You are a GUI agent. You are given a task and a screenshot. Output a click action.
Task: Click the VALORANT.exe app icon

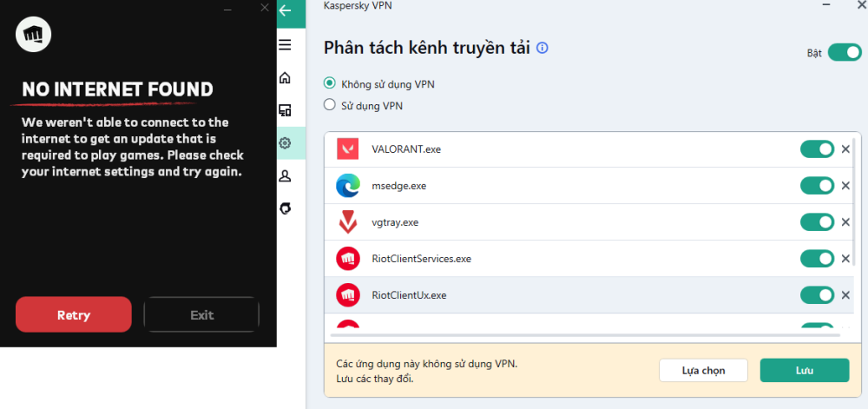pos(348,148)
